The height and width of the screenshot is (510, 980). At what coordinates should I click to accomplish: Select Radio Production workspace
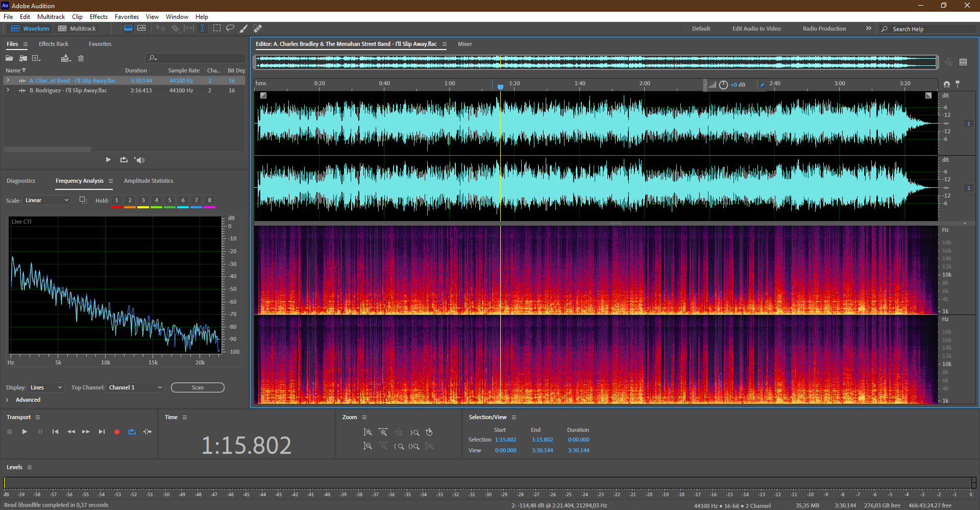tap(824, 29)
